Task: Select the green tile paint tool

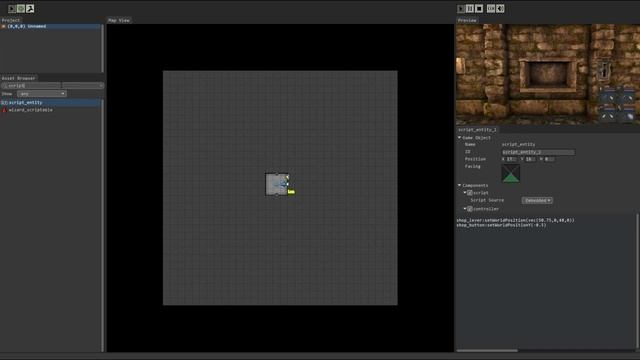Action: click(x=21, y=9)
